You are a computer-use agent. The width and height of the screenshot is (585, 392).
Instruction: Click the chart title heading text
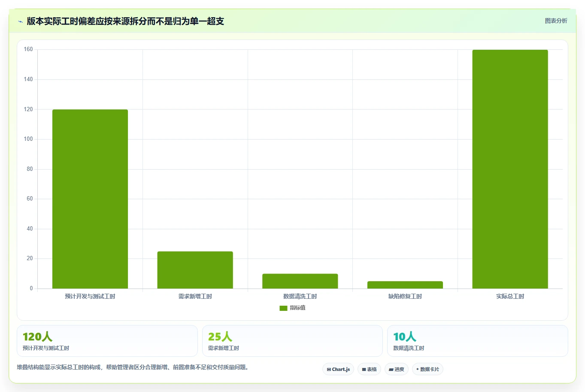point(125,21)
